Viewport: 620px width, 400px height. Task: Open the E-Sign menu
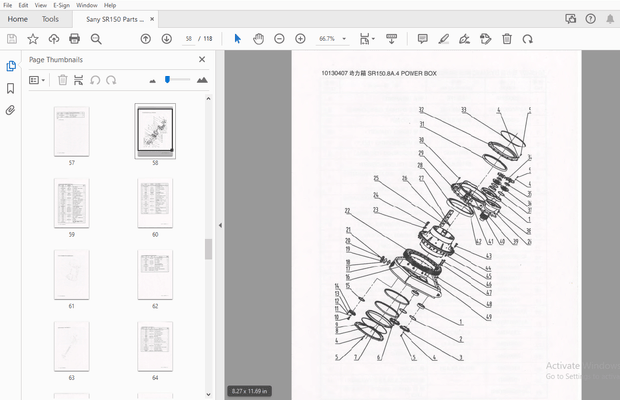61,5
